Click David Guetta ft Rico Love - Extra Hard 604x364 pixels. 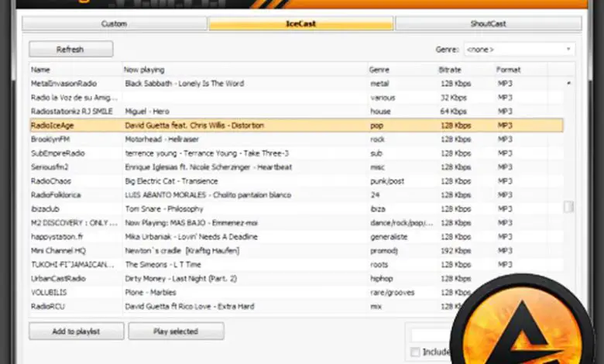click(x=190, y=306)
